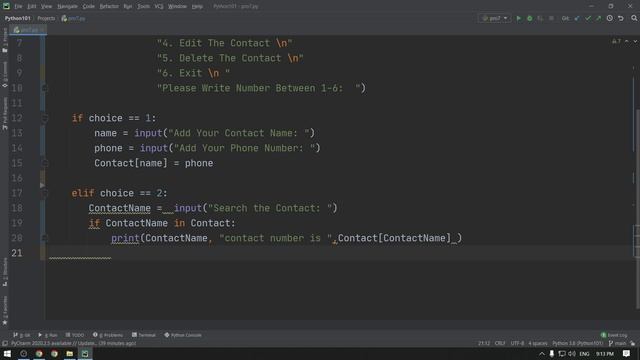Screen dimensions: 640x360
Task: Open Search Everywhere magnifier icon
Action: (634, 18)
